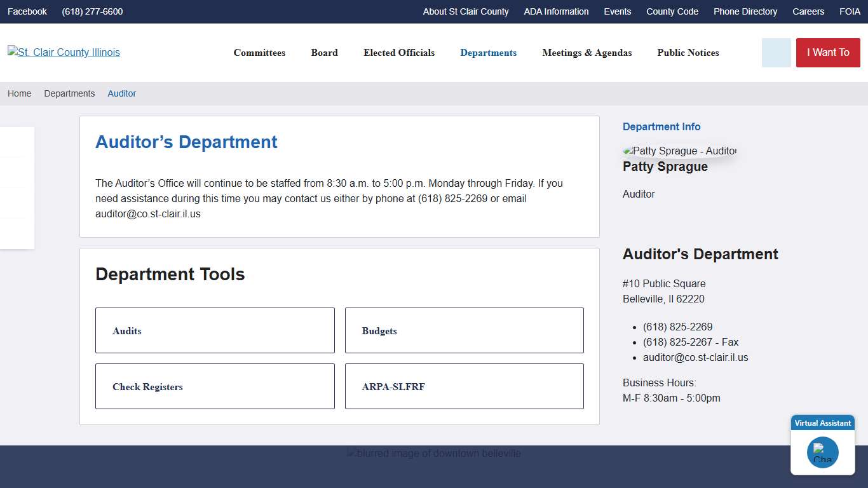868x488 pixels.
Task: Open Public Notices menu item
Action: 688,53
